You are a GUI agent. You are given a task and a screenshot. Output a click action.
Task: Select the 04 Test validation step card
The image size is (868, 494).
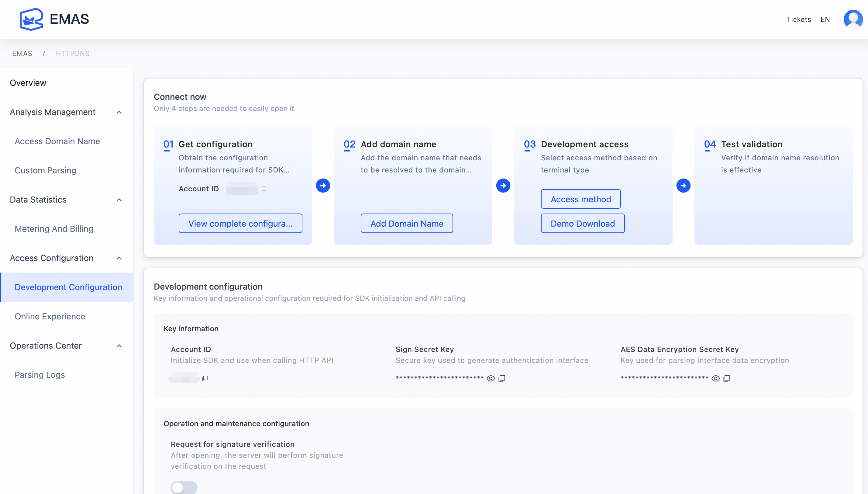[773, 186]
